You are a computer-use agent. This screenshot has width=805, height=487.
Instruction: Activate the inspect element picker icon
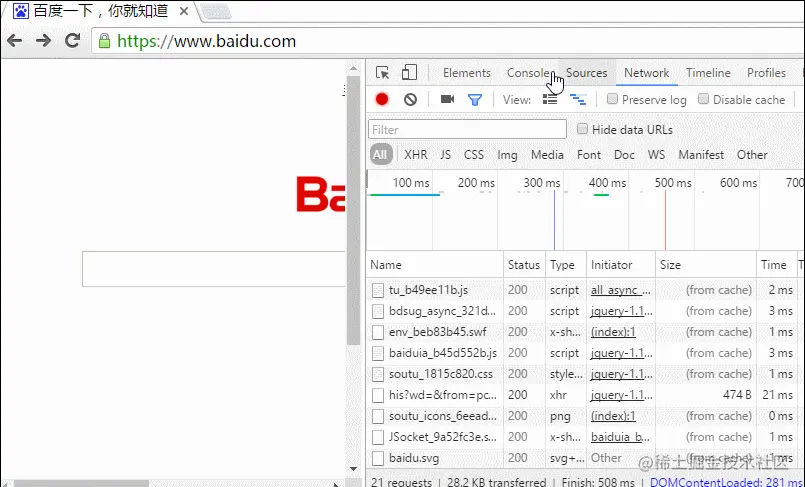pyautogui.click(x=382, y=73)
